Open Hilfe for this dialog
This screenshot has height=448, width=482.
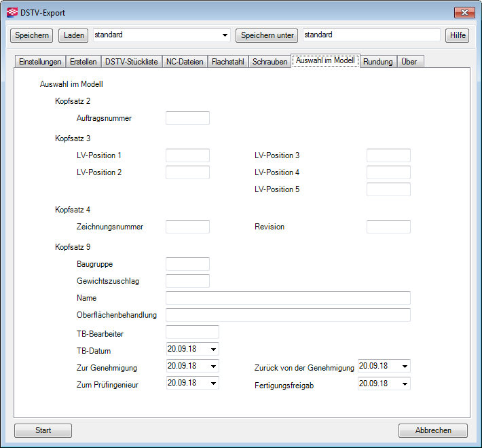pyautogui.click(x=457, y=35)
